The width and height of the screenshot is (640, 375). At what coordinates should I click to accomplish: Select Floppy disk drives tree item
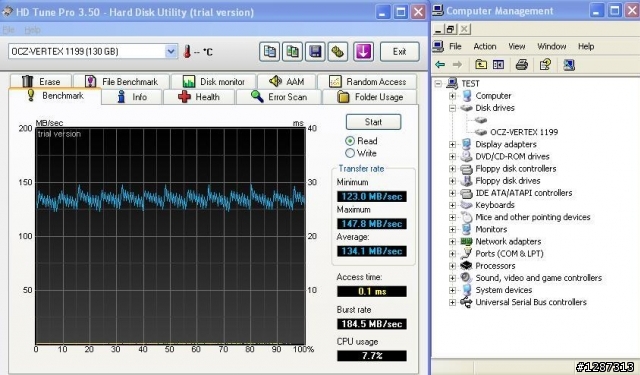pyautogui.click(x=508, y=181)
